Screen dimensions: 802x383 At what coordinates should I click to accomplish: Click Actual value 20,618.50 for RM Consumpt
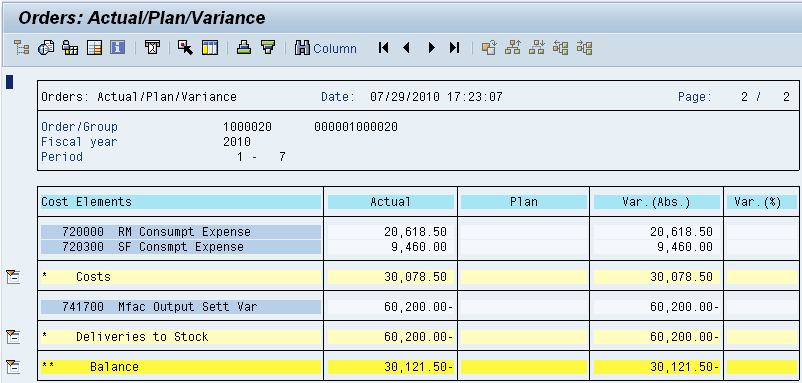coord(415,232)
